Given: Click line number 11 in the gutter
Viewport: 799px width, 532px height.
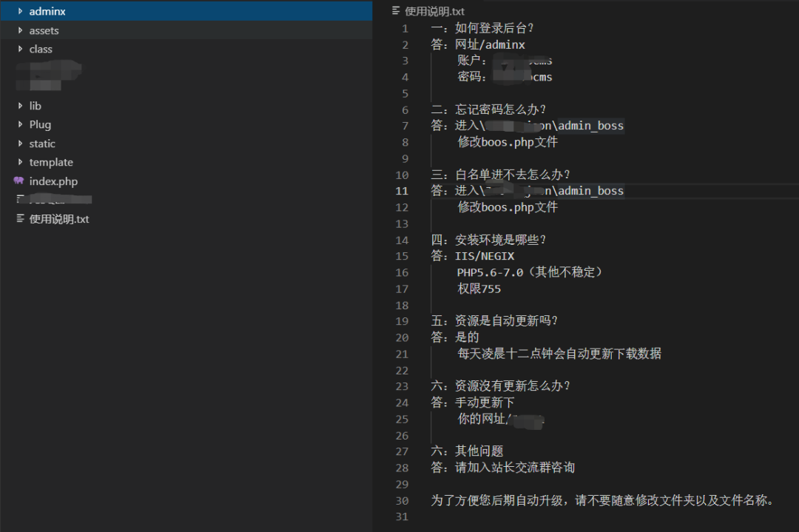Looking at the screenshot, I should pyautogui.click(x=401, y=191).
